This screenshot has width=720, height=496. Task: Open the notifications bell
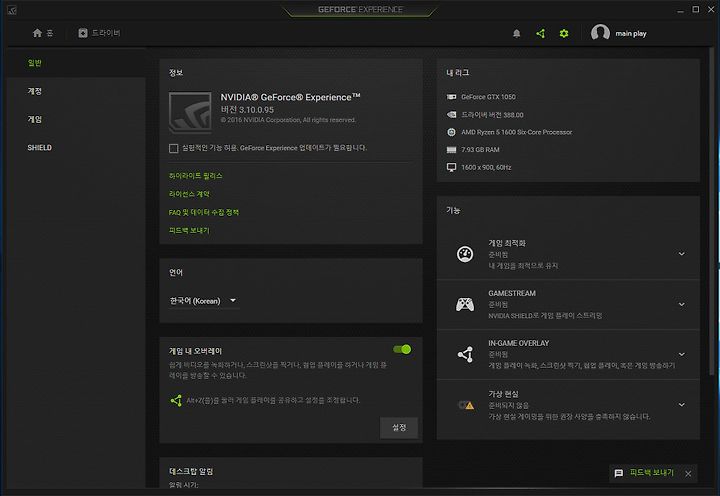pyautogui.click(x=517, y=34)
